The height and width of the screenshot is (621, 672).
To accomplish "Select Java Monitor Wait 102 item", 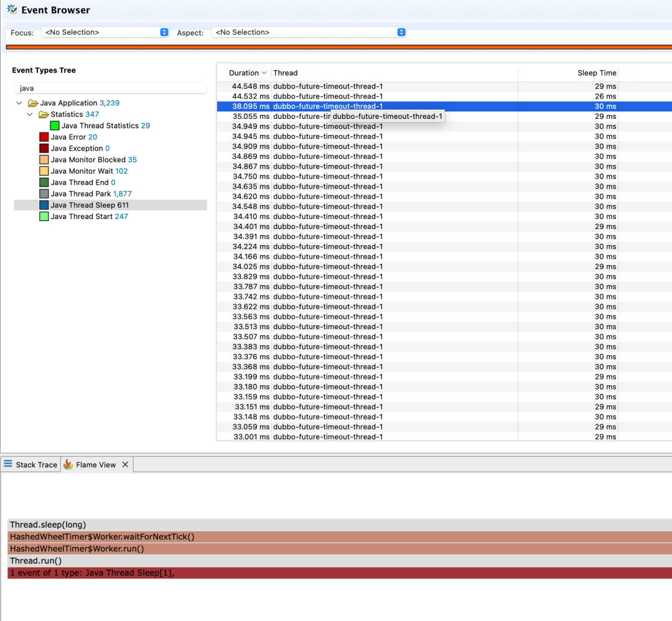I will tap(89, 171).
